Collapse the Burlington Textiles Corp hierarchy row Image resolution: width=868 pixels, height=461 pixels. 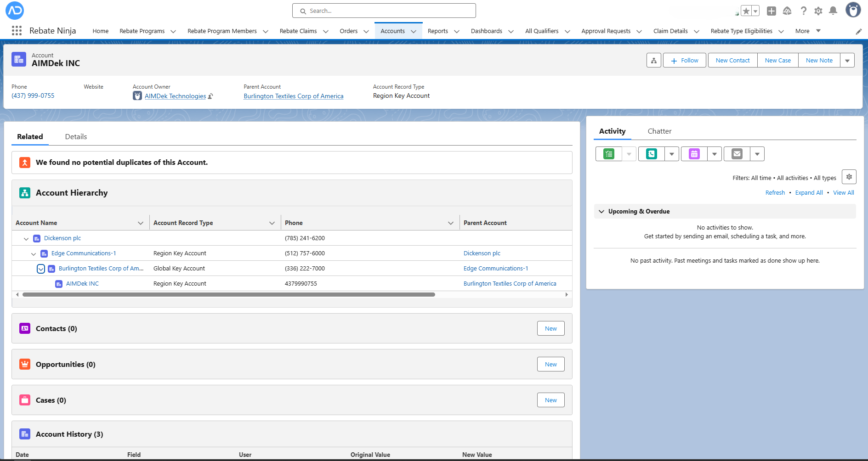pyautogui.click(x=41, y=269)
